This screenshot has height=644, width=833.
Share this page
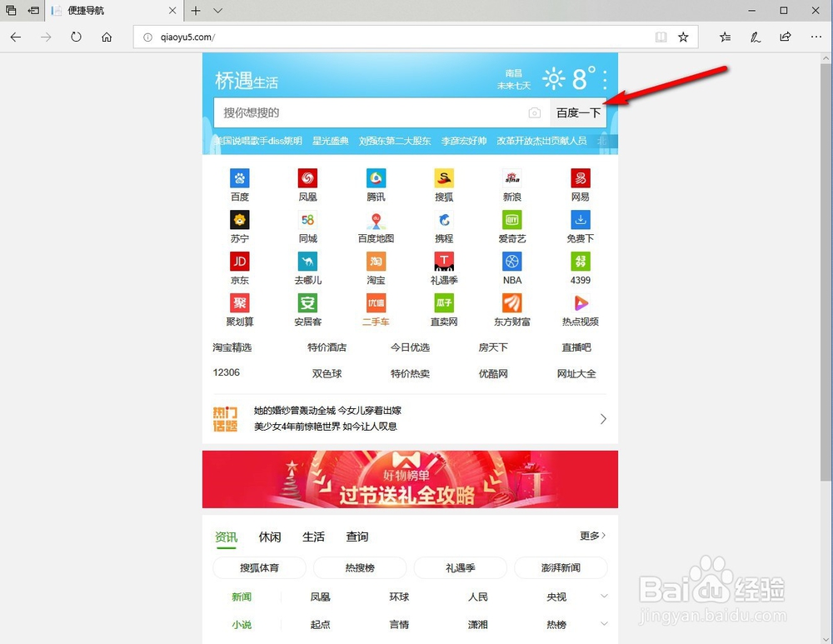click(x=786, y=37)
